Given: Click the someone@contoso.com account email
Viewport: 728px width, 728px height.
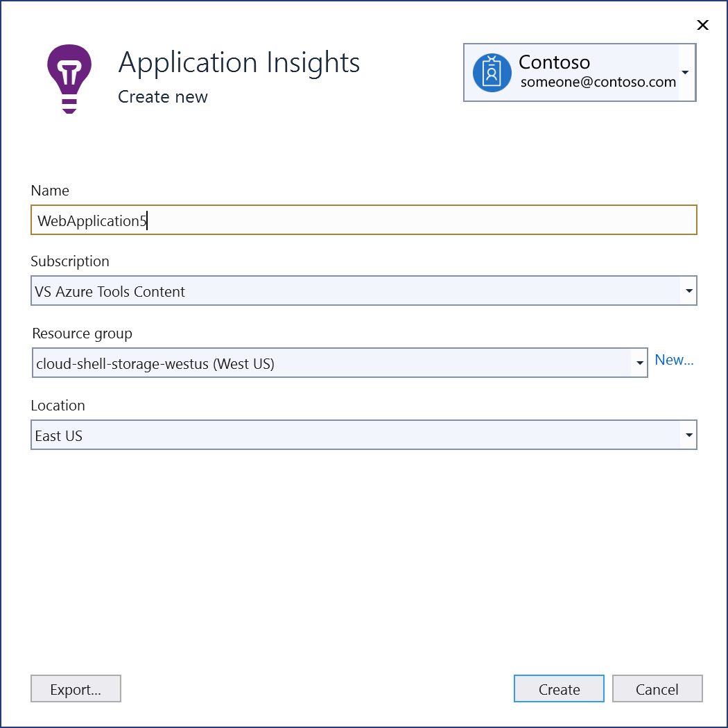Looking at the screenshot, I should (x=597, y=82).
